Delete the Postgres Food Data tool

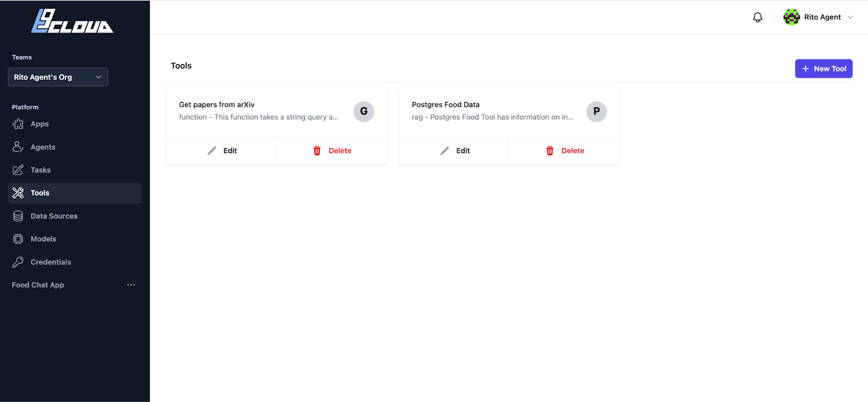[565, 151]
